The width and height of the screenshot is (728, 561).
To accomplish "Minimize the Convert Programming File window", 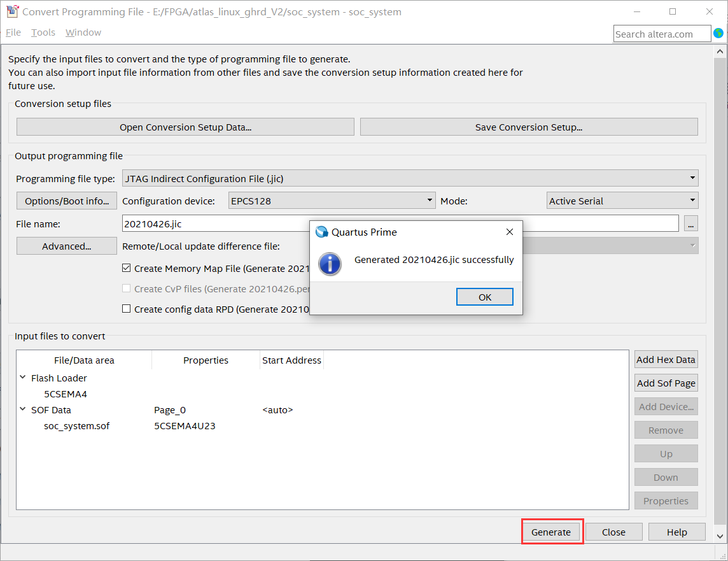I will (637, 11).
